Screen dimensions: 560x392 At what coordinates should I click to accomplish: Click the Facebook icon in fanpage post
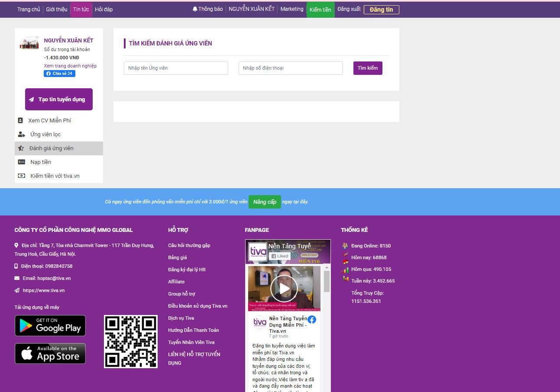pyautogui.click(x=312, y=320)
